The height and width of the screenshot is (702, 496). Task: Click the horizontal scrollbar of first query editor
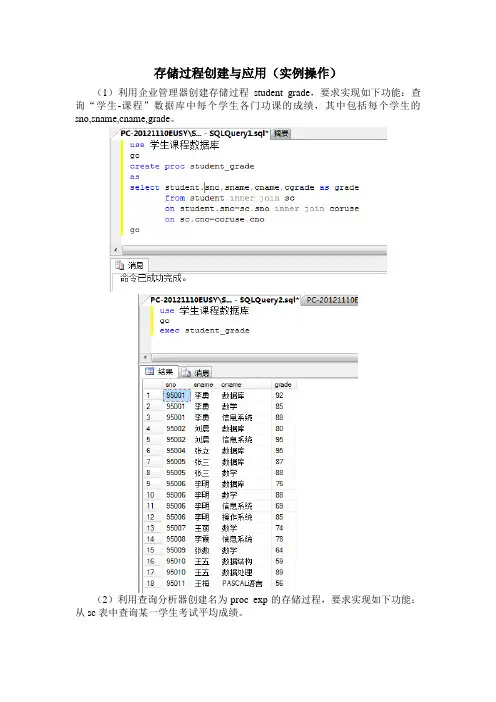254,250
